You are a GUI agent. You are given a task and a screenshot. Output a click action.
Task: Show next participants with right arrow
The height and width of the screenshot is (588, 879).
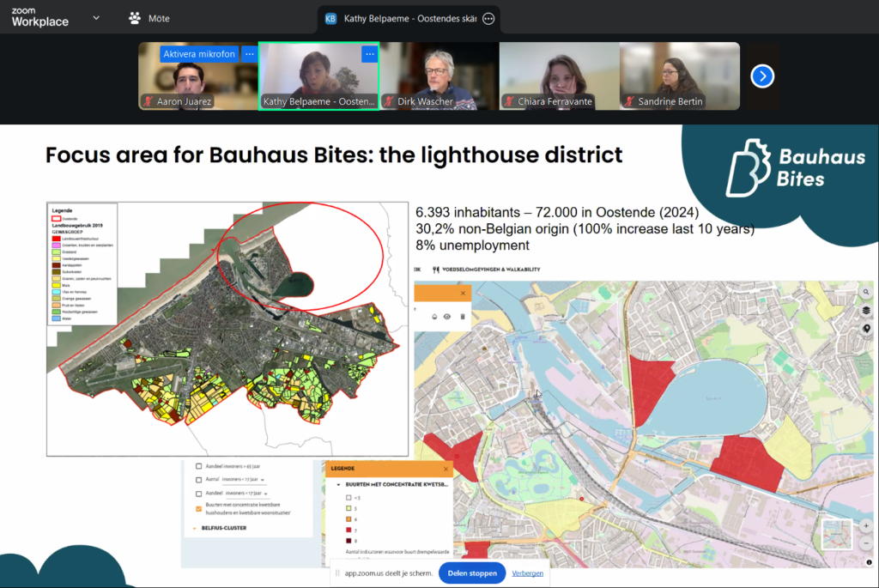click(x=762, y=76)
